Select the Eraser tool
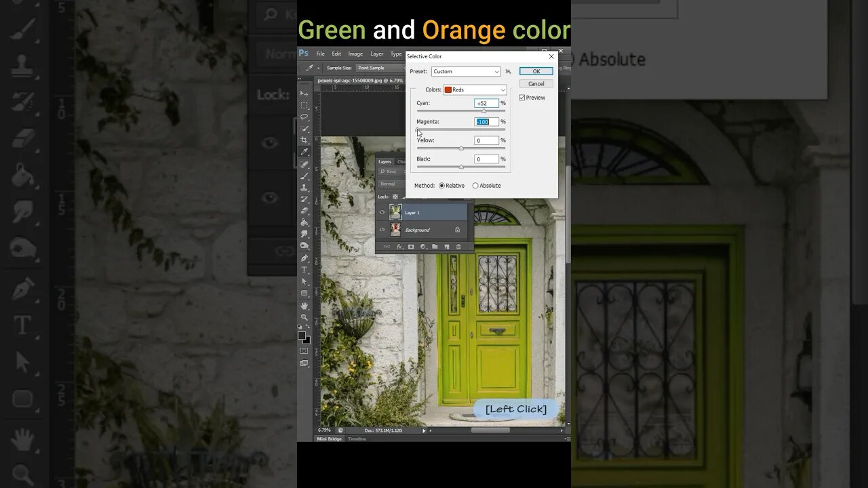 pos(304,211)
